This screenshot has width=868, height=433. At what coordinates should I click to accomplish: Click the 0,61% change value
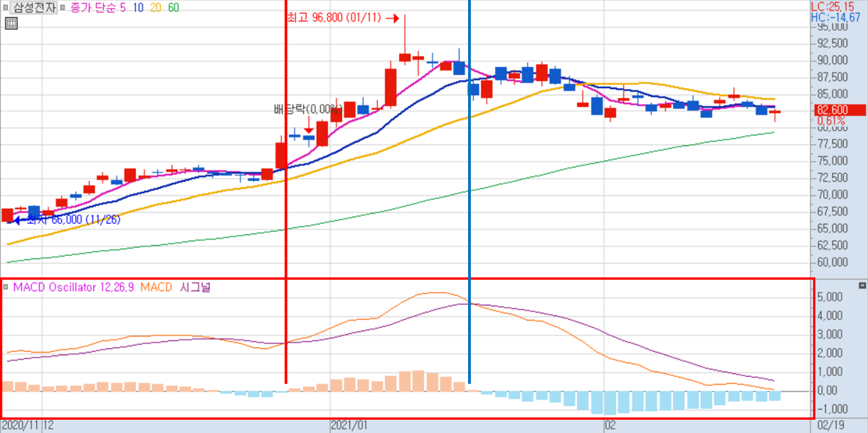point(831,121)
